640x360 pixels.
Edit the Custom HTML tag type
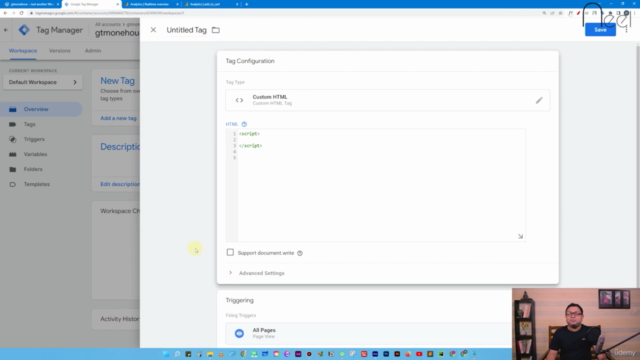[x=539, y=100]
